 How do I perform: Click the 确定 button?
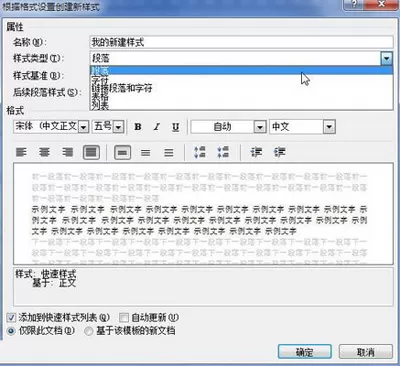pos(305,352)
